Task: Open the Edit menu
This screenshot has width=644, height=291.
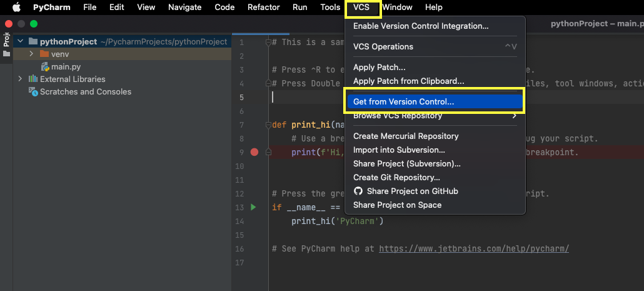Action: (x=117, y=7)
